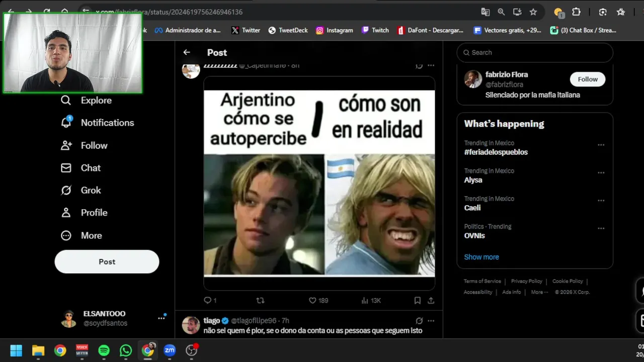Screen dimensions: 644x362
Task: Open Terms of Service footer link
Action: (482, 281)
